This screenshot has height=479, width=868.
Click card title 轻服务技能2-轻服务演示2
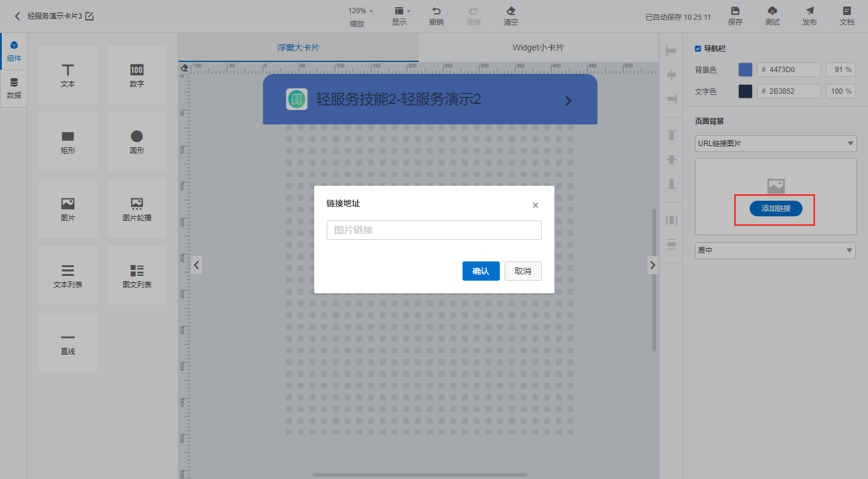coord(399,100)
